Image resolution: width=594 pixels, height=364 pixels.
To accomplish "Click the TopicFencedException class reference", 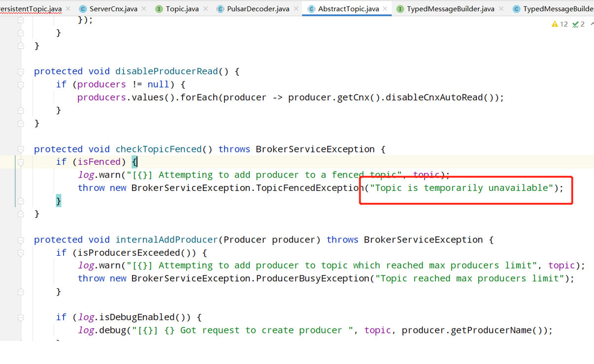I will pyautogui.click(x=310, y=188).
